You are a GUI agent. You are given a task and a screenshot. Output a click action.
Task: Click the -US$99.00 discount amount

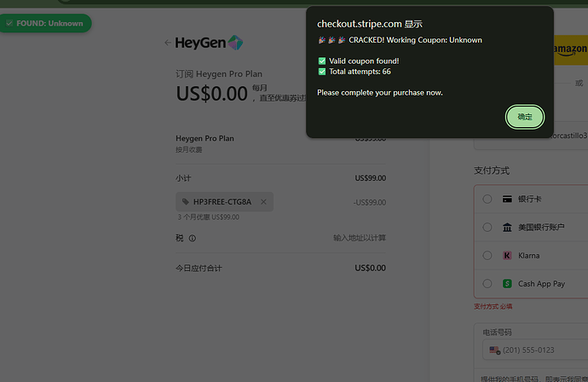tap(369, 203)
